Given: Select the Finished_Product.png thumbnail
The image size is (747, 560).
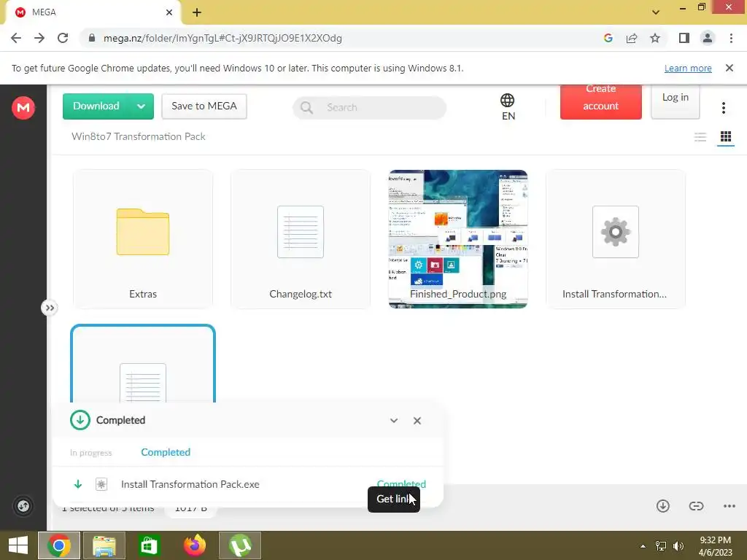Looking at the screenshot, I should [x=458, y=239].
